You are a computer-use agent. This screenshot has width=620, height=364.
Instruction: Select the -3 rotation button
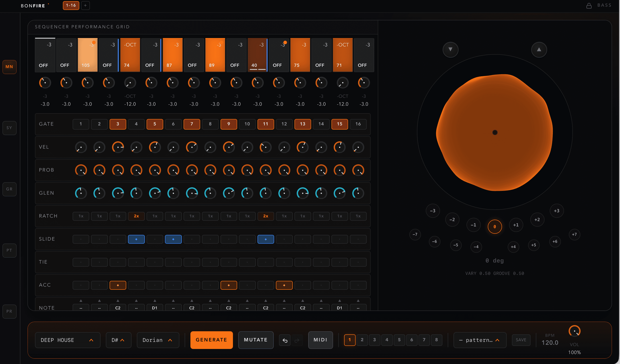[x=432, y=211]
